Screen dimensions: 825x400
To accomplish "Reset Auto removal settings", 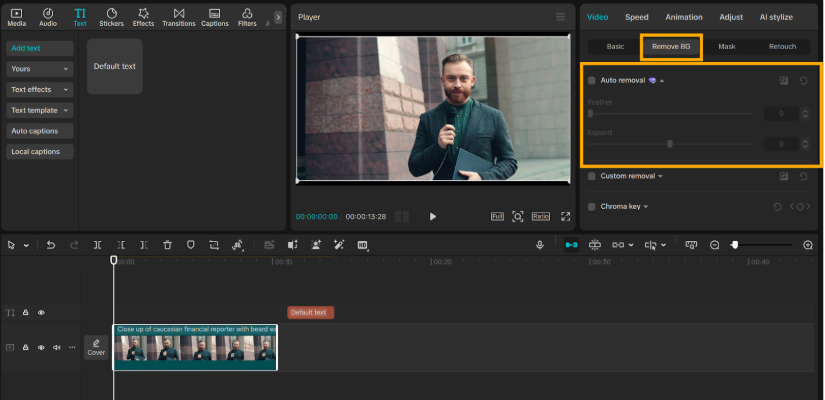I will click(x=803, y=81).
